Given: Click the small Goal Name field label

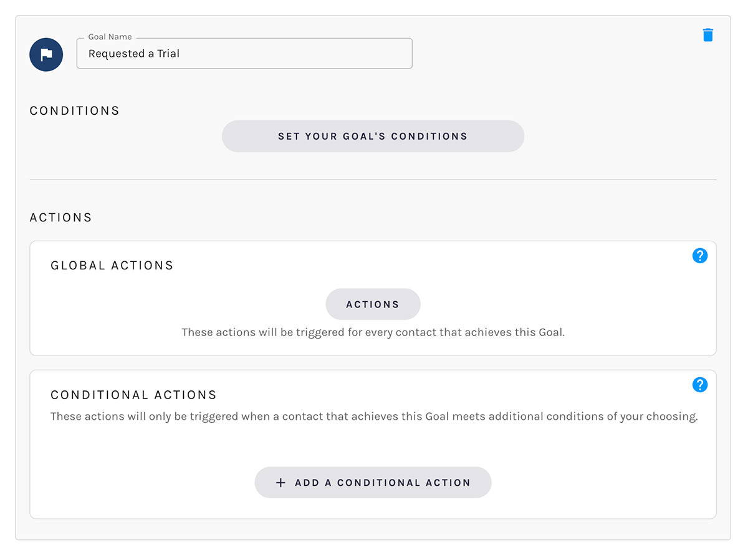Looking at the screenshot, I should coord(110,37).
